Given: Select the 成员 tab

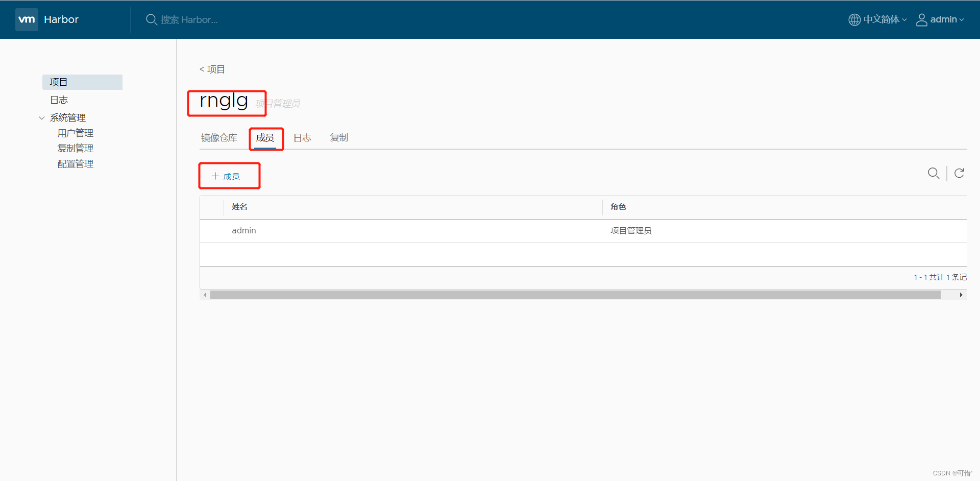Looking at the screenshot, I should point(265,137).
